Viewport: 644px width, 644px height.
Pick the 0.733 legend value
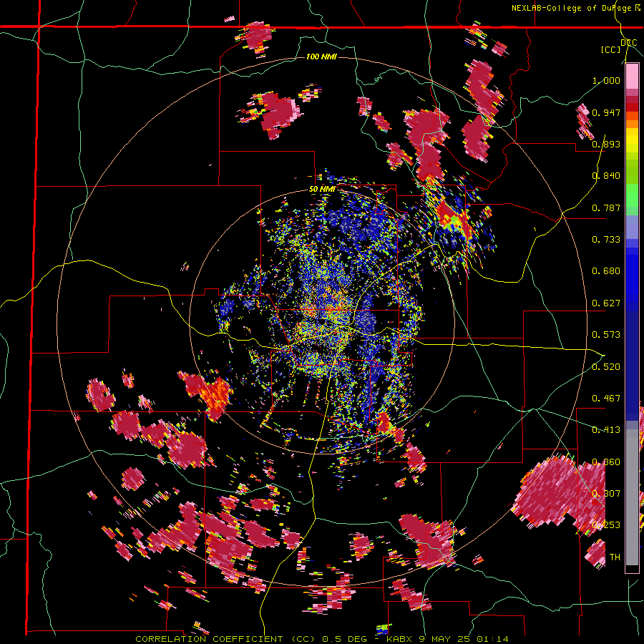(606, 240)
